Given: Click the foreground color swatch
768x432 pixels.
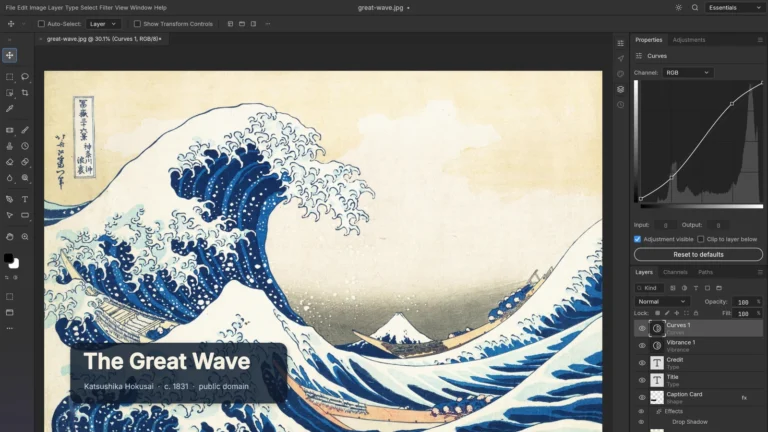Looking at the screenshot, I should coord(8,258).
